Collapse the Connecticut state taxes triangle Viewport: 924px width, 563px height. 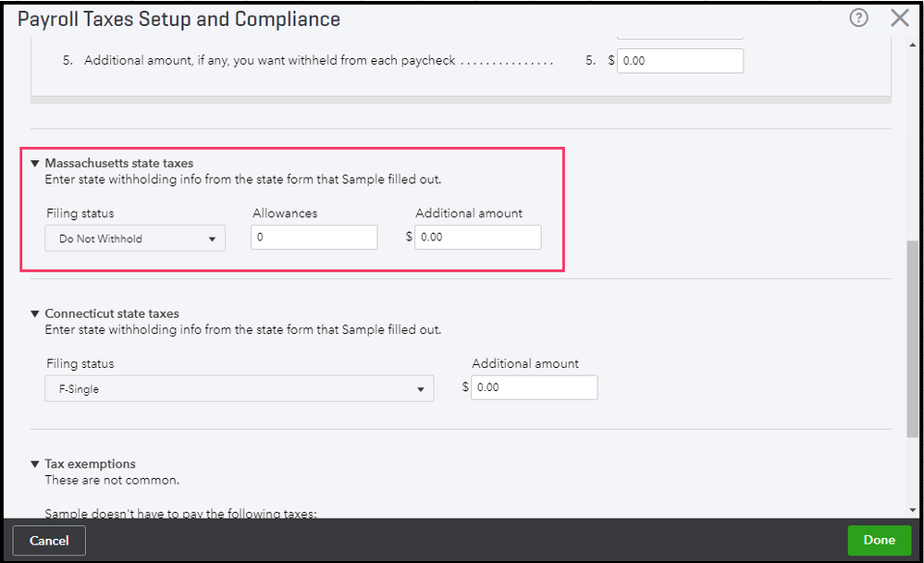click(35, 314)
